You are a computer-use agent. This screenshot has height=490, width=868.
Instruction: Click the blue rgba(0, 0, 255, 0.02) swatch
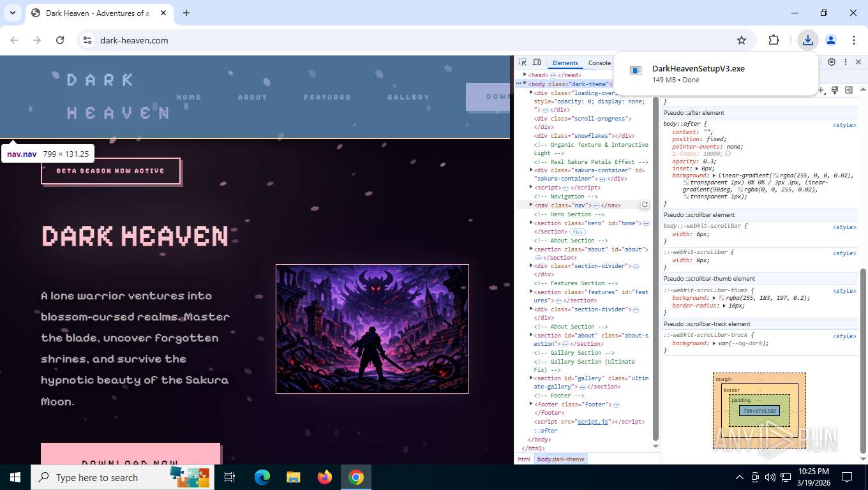[x=740, y=189]
